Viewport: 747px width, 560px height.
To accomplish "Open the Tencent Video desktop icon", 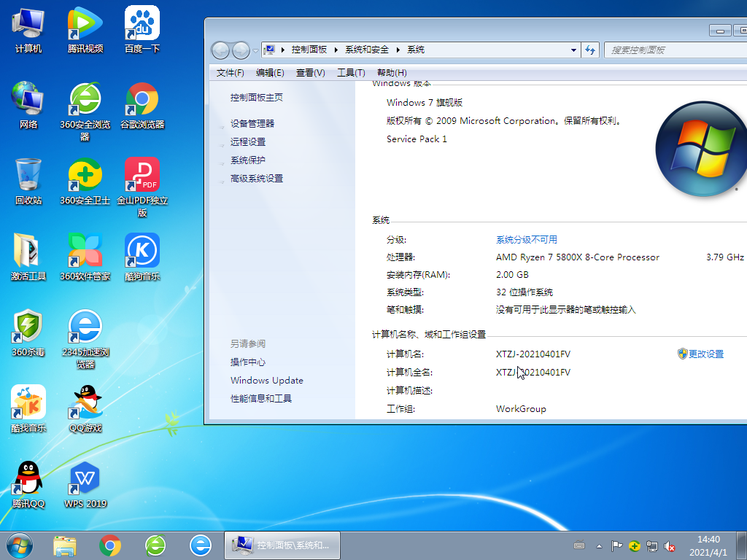I will coord(85,26).
